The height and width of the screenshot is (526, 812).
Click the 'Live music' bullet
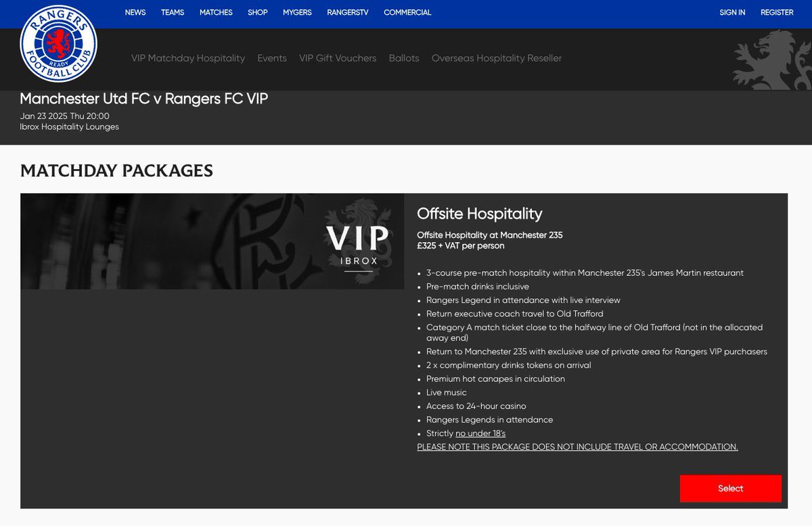tap(447, 393)
